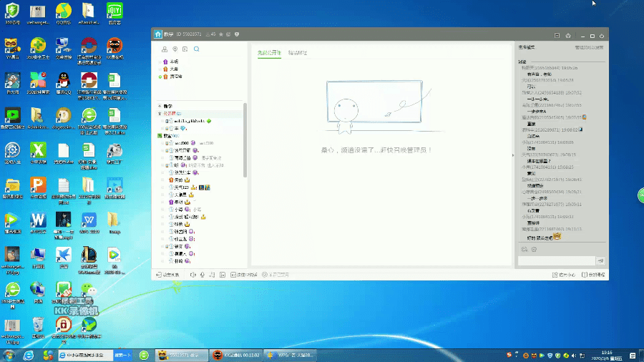
Task: Click the Windows Start button
Action: pyautogui.click(x=8, y=355)
